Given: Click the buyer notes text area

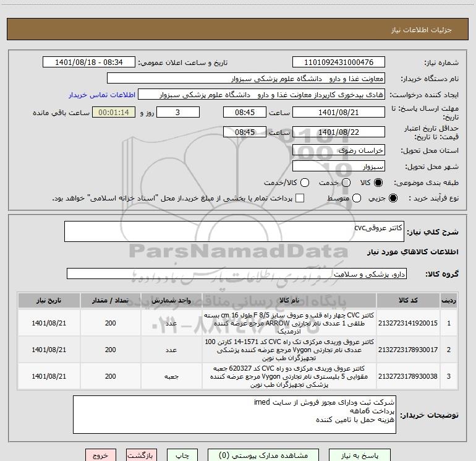Looking at the screenshot, I should [234, 415].
